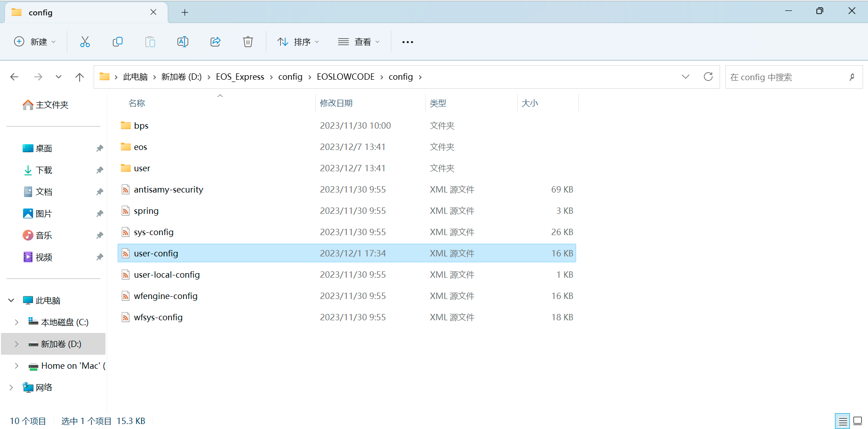
Task: Expand the 本地磁盘 (C:) tree node
Action: 17,322
